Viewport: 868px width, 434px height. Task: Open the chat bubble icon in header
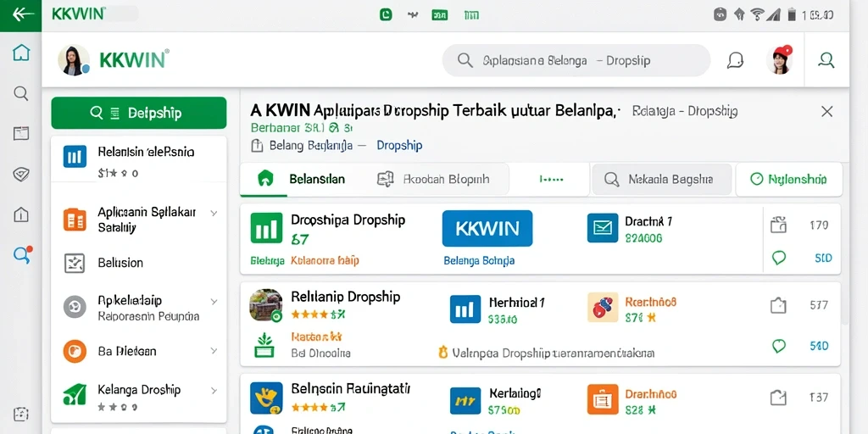pos(735,60)
